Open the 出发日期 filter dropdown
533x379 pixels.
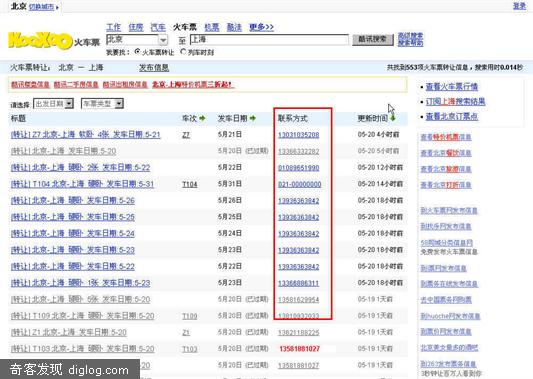pyautogui.click(x=54, y=104)
